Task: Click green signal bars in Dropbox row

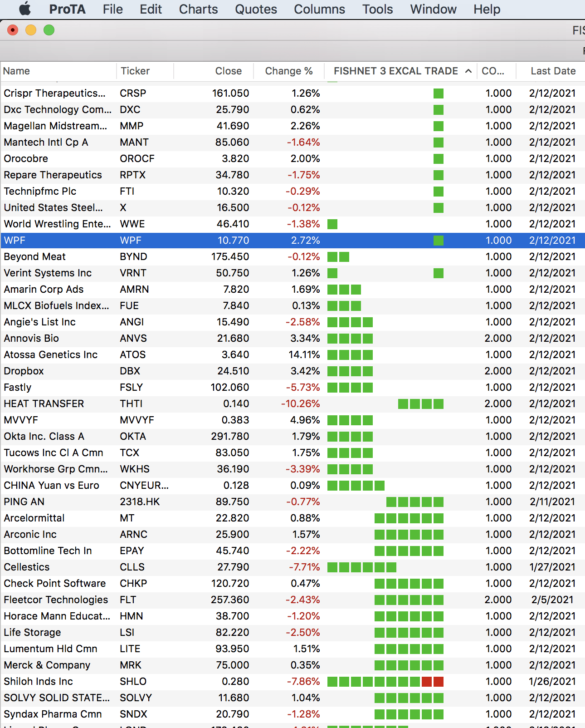Action: point(350,371)
